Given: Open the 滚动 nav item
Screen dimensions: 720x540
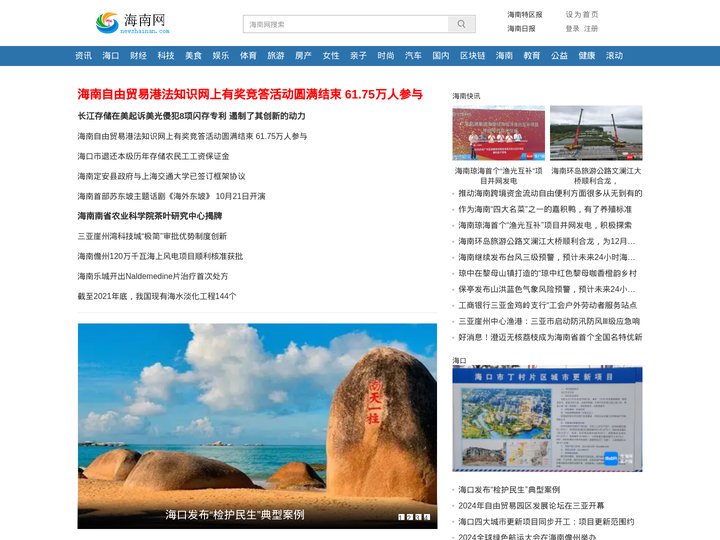Looking at the screenshot, I should click(x=614, y=56).
